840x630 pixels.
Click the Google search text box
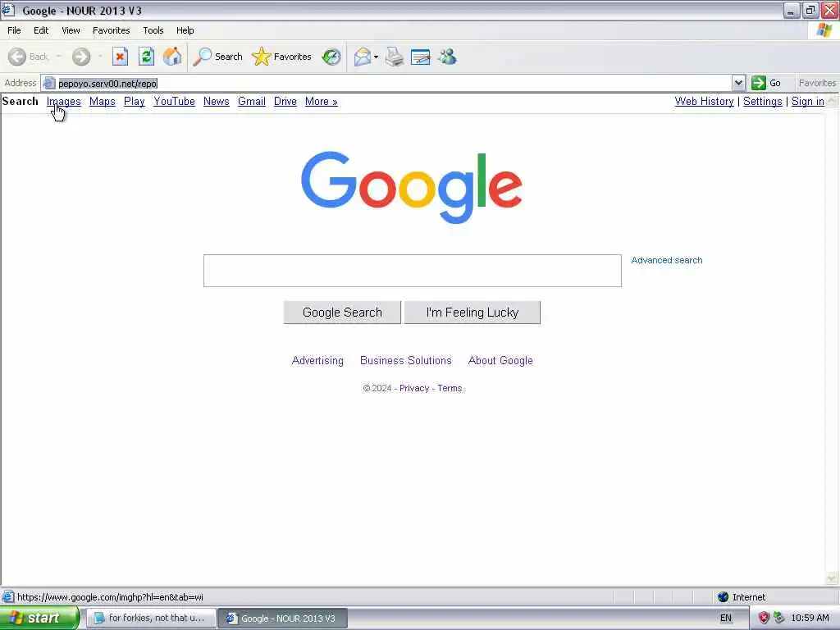pos(413,271)
